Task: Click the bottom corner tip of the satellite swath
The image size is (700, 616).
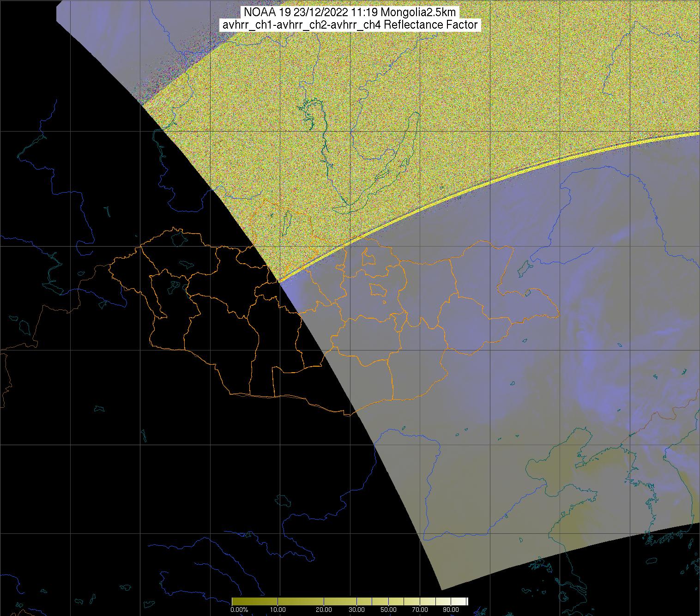Action: [442, 590]
